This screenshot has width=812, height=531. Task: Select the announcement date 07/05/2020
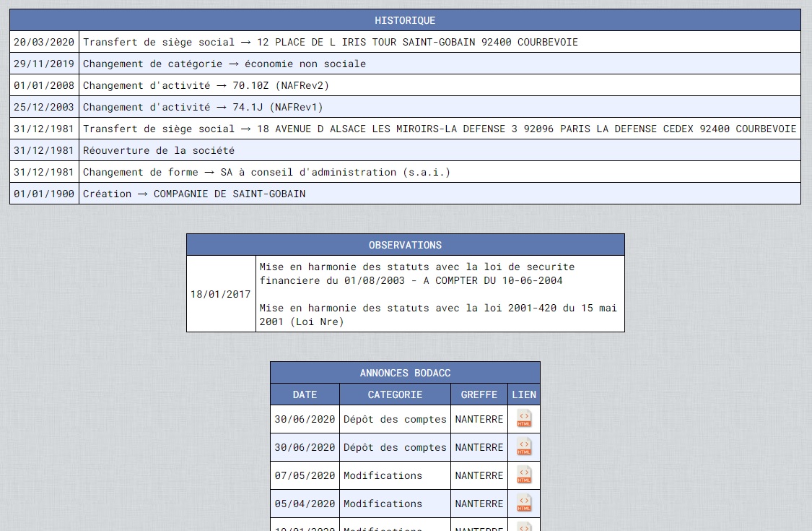[305, 475]
